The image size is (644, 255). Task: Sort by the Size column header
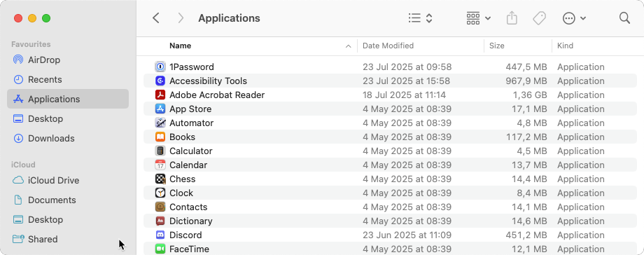click(496, 46)
